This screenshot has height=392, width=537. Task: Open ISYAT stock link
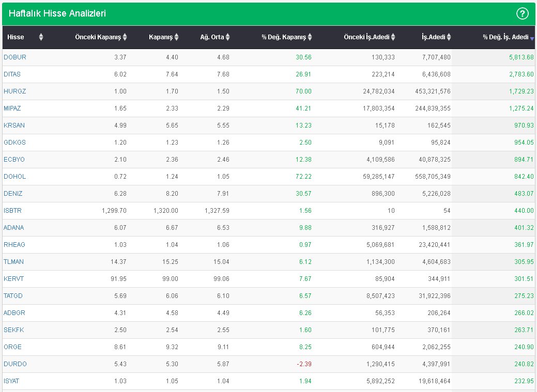(11, 381)
